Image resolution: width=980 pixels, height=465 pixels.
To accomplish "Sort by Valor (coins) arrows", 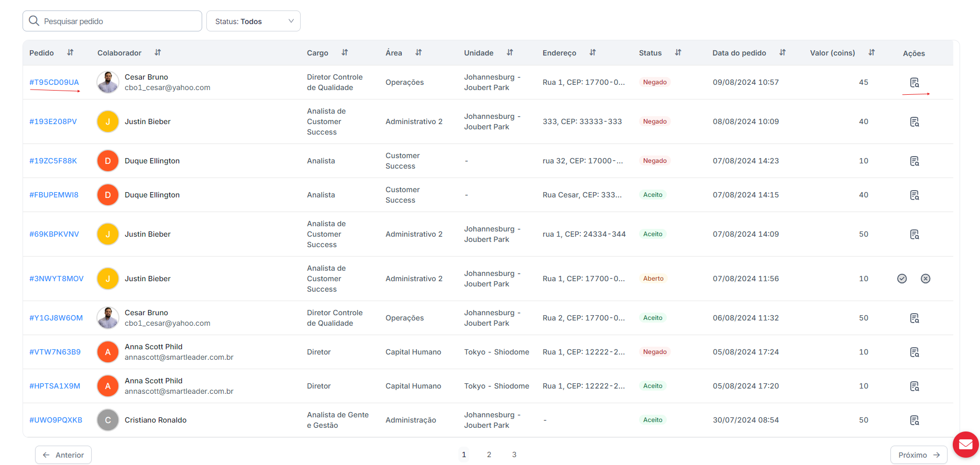I will click(872, 52).
